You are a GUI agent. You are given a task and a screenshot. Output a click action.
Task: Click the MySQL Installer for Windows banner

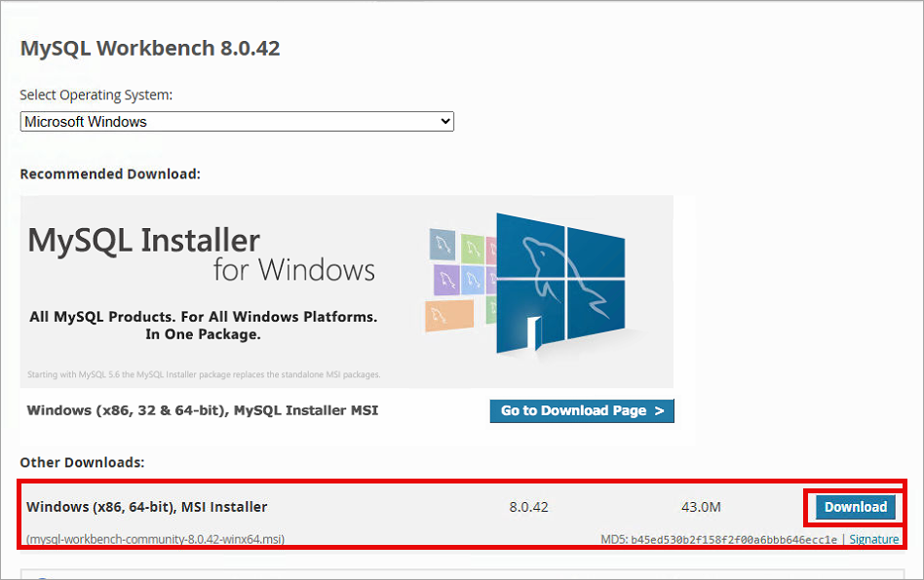(347, 291)
